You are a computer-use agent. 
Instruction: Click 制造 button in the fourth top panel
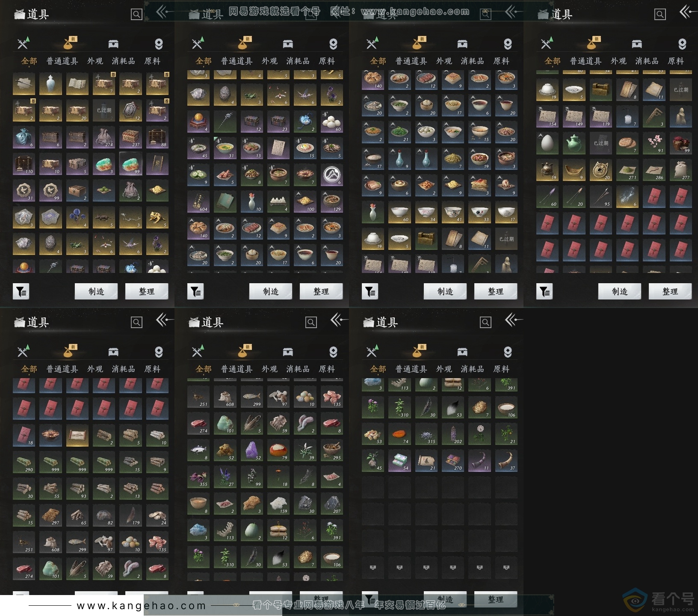[620, 291]
